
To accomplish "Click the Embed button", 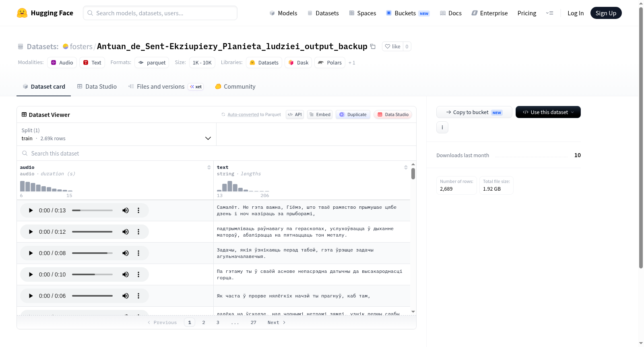I will [x=320, y=114].
